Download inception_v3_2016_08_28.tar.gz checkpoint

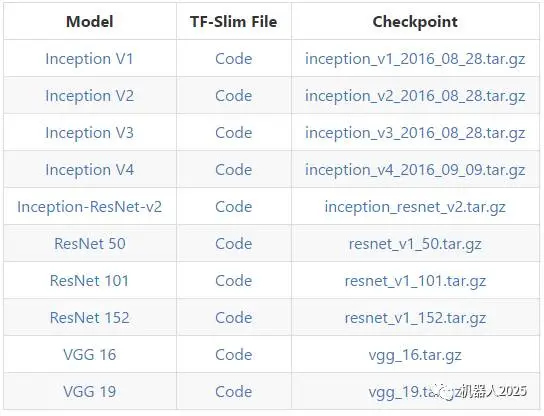[415, 133]
